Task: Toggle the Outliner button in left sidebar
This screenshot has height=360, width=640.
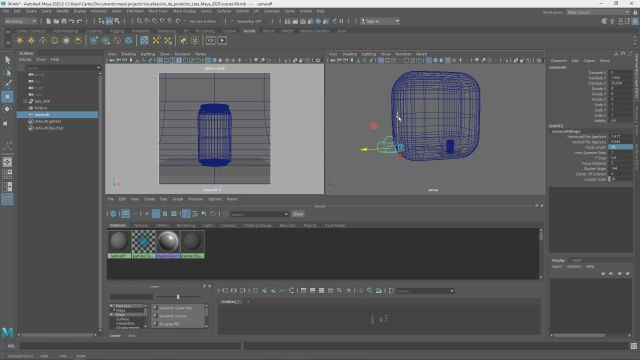Action: click(x=7, y=199)
